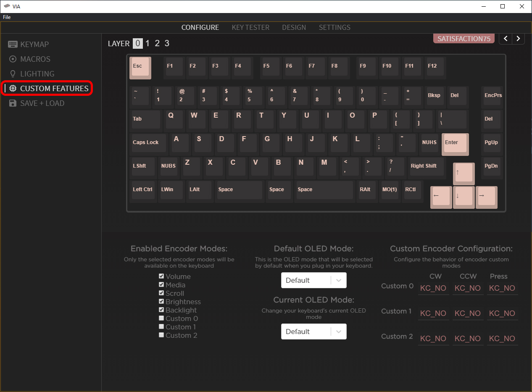Open the Current OLED Mode dropdown
Viewport: 532px width, 392px height.
click(x=313, y=331)
